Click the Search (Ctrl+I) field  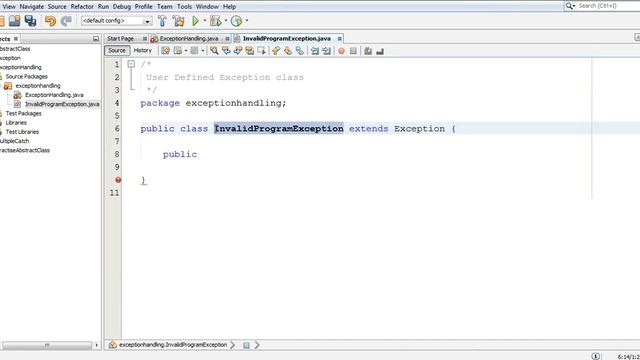pyautogui.click(x=603, y=6)
